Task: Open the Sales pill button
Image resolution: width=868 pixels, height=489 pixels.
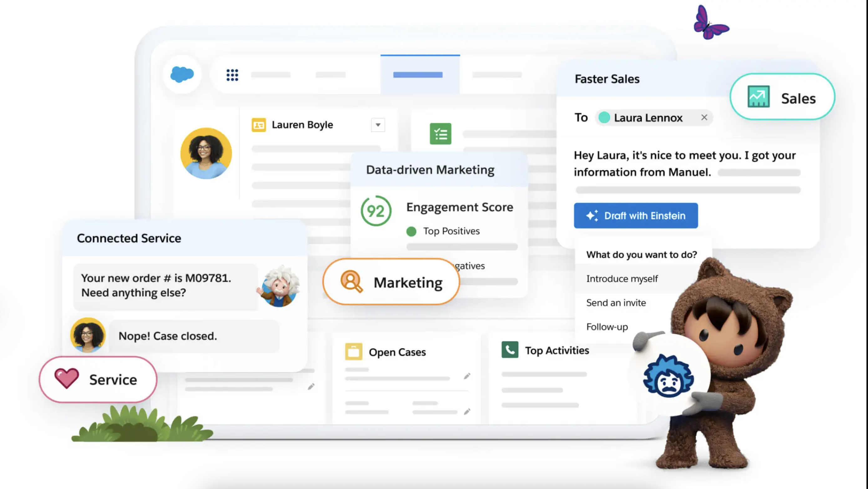Action: (782, 97)
